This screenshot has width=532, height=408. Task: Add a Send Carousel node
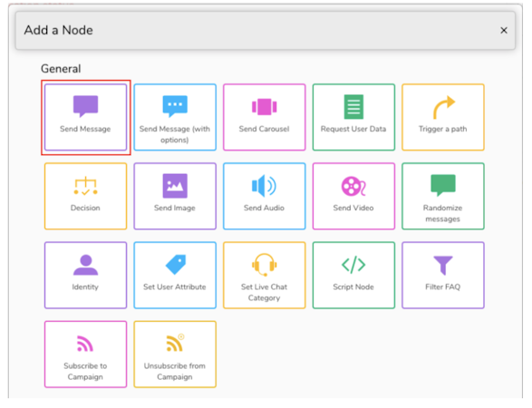264,117
